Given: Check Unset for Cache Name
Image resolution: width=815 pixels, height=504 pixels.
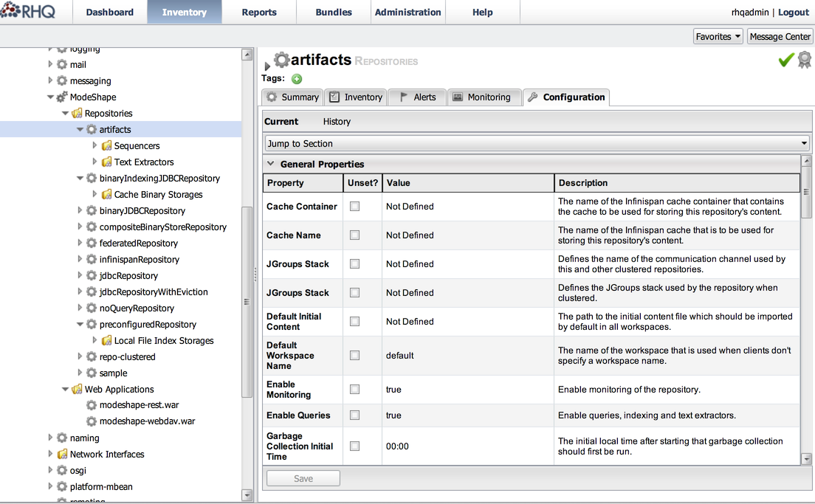Looking at the screenshot, I should click(x=354, y=235).
